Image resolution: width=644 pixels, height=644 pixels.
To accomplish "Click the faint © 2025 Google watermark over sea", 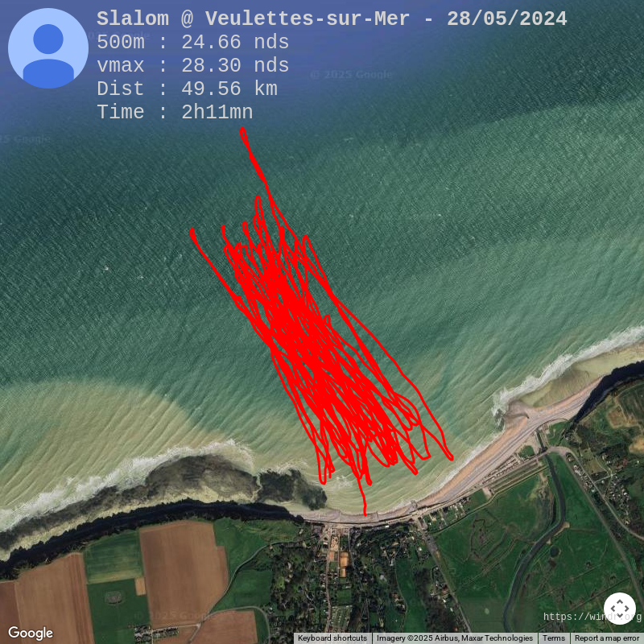I will 351,75.
